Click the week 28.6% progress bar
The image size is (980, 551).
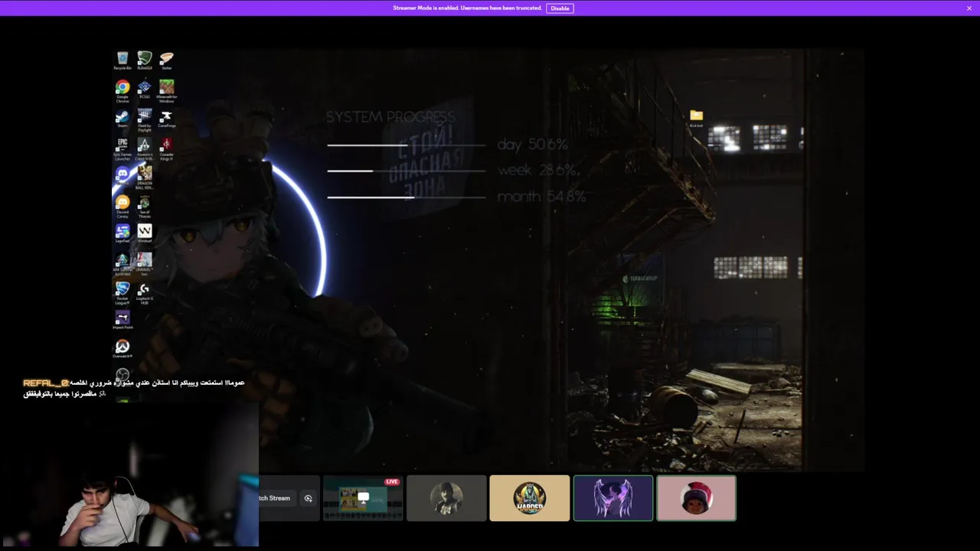point(407,171)
